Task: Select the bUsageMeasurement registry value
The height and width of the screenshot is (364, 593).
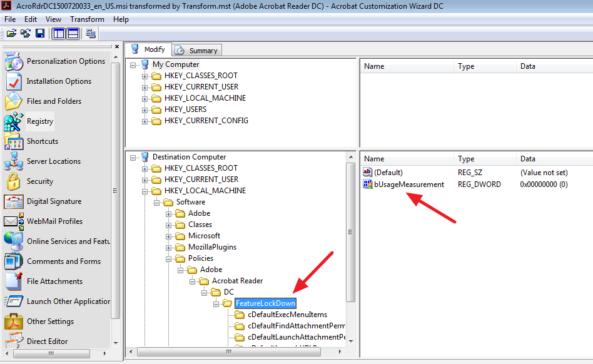Action: pos(409,185)
